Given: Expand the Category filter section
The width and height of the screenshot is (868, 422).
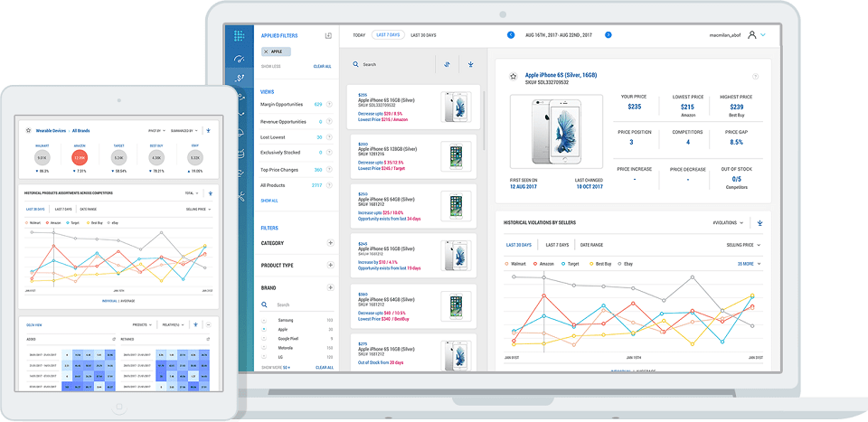Looking at the screenshot, I should (330, 243).
